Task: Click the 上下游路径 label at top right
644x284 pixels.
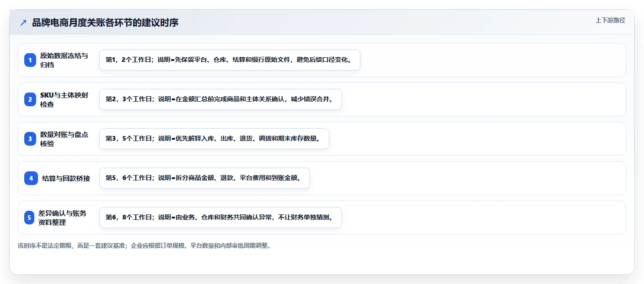Action: tap(610, 20)
